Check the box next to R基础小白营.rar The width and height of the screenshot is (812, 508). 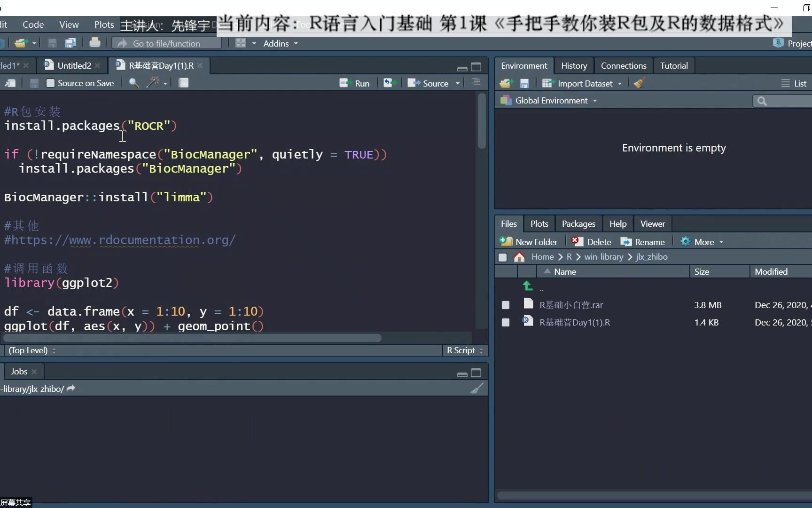(506, 305)
